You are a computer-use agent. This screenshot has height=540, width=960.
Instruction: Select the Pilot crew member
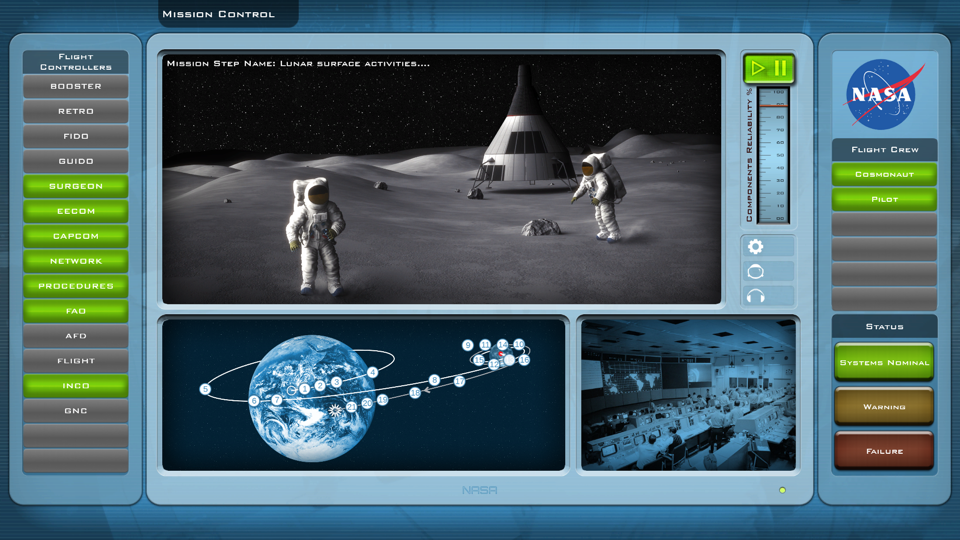click(x=884, y=199)
